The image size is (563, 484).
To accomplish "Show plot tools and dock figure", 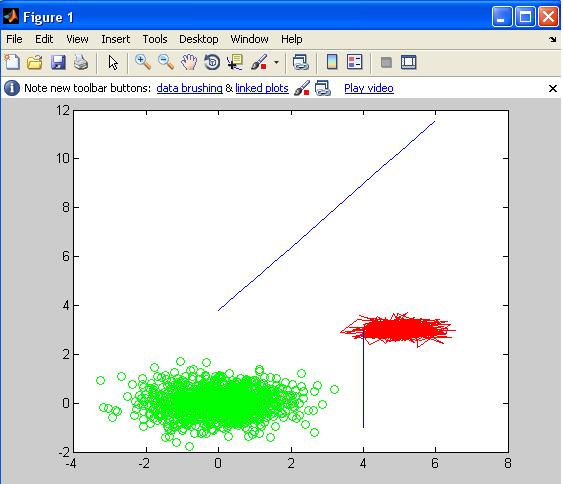I will pyautogui.click(x=408, y=62).
